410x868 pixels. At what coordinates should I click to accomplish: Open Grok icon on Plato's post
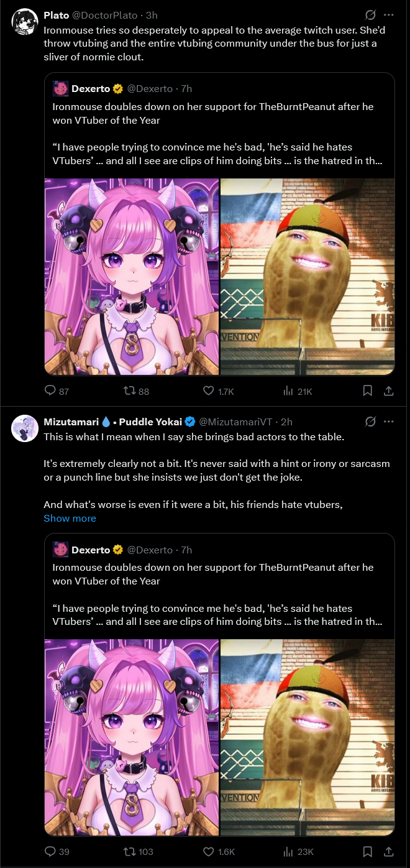click(x=370, y=14)
